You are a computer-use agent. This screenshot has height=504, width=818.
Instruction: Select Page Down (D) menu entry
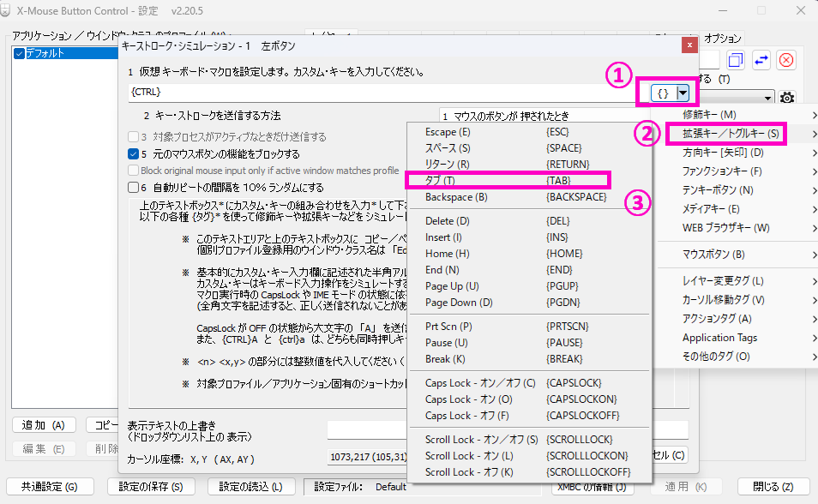click(x=529, y=303)
